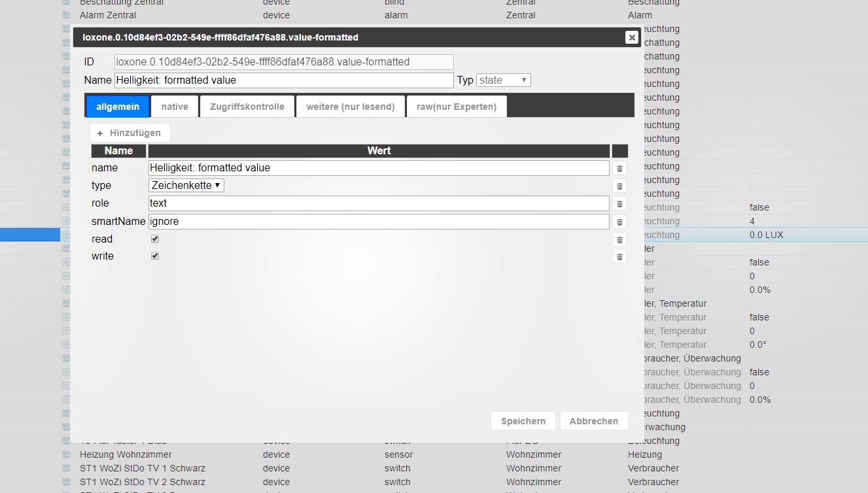
Task: Focus the top Name input field
Action: point(284,80)
